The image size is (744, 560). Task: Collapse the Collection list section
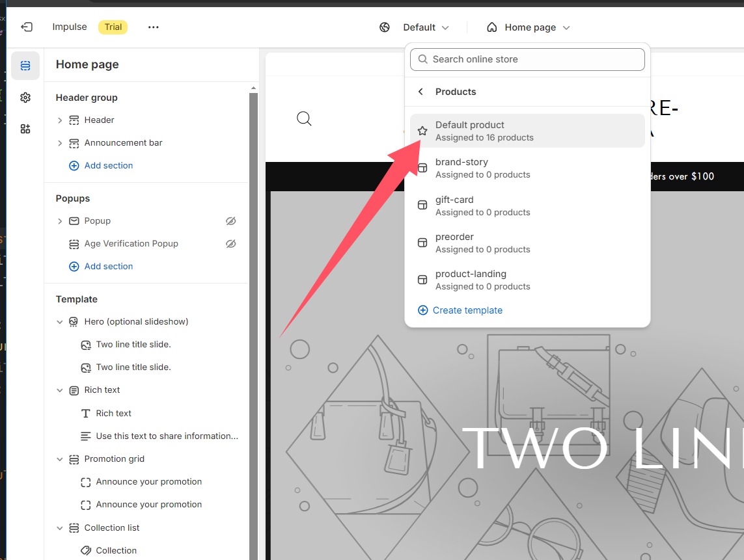(x=60, y=527)
